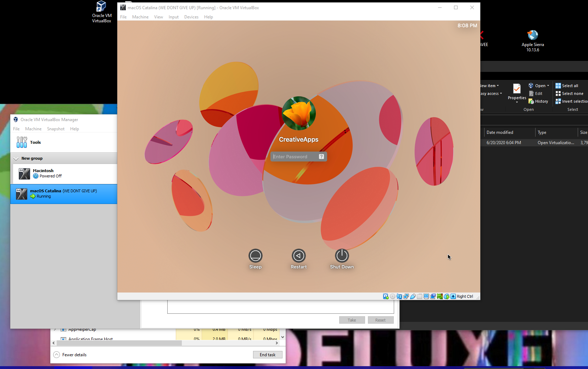This screenshot has width=588, height=369.
Task: Click the Right Ctrl host key label
Action: (x=465, y=296)
